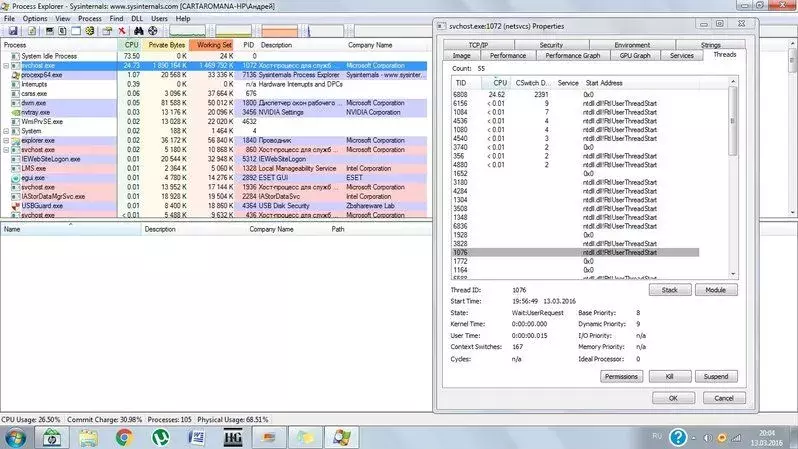The image size is (798, 449).
Task: Collapse the svchost.exe PID 860 tree node
Action: point(6,150)
